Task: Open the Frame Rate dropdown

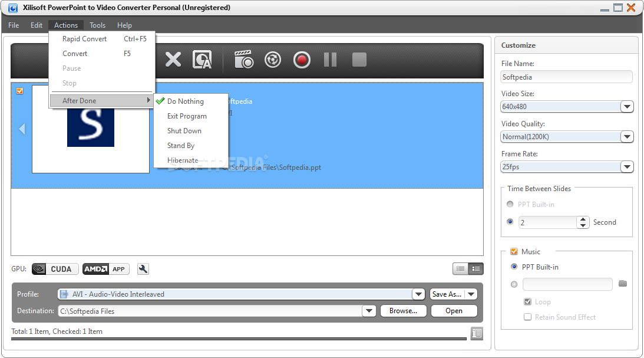Action: [x=627, y=167]
